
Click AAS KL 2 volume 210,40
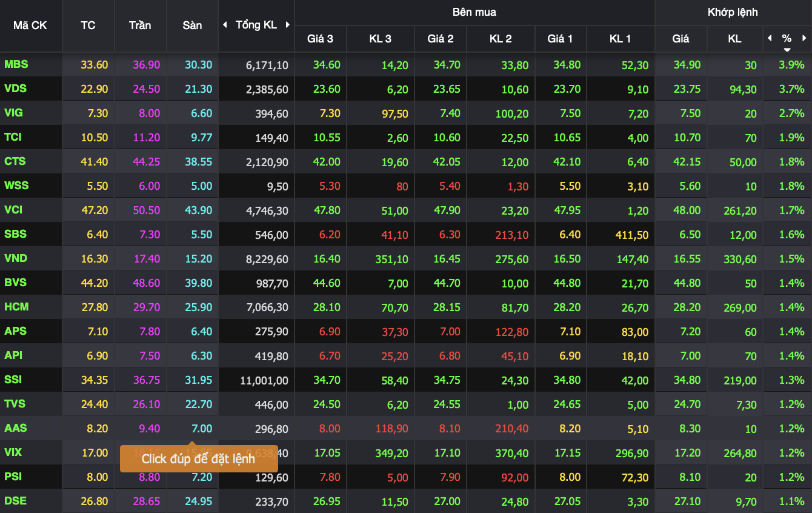(511, 429)
